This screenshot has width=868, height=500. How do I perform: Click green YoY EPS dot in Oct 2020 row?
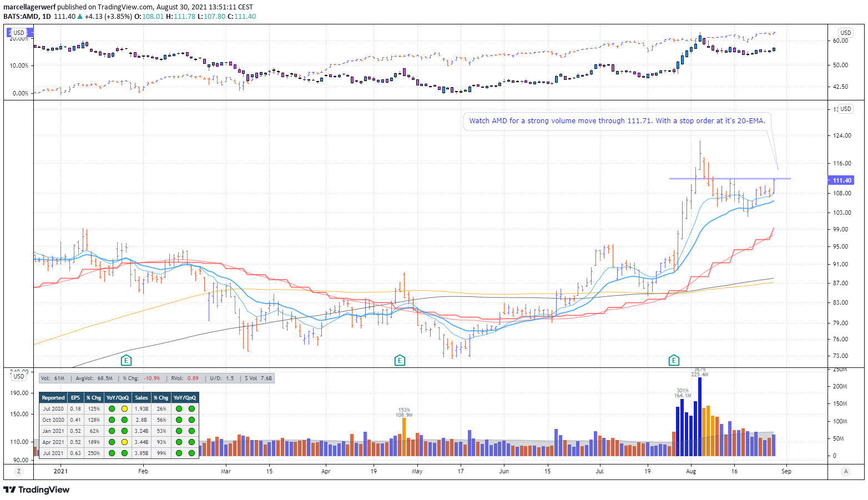click(x=112, y=420)
